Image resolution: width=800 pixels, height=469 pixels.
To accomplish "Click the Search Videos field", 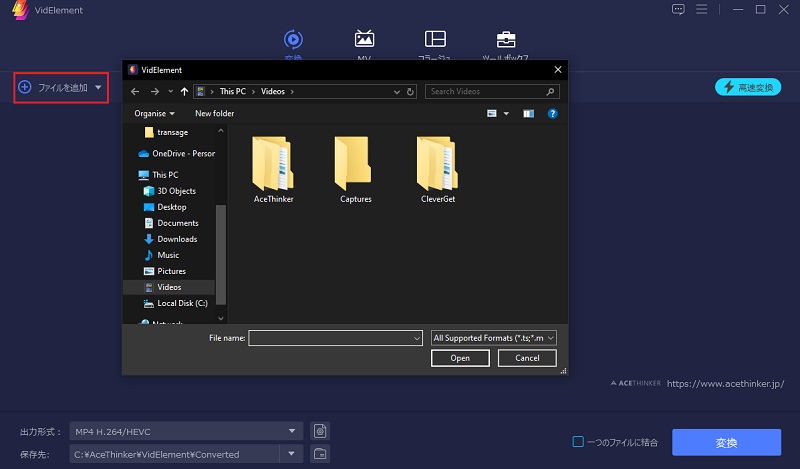I will (x=492, y=91).
